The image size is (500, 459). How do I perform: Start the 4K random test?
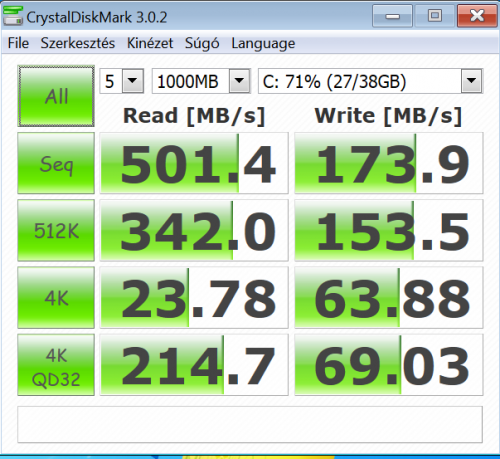[x=56, y=298]
